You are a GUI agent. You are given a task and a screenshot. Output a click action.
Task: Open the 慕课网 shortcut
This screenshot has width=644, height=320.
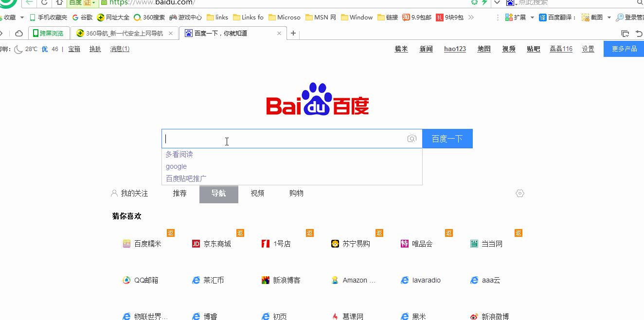click(x=347, y=317)
